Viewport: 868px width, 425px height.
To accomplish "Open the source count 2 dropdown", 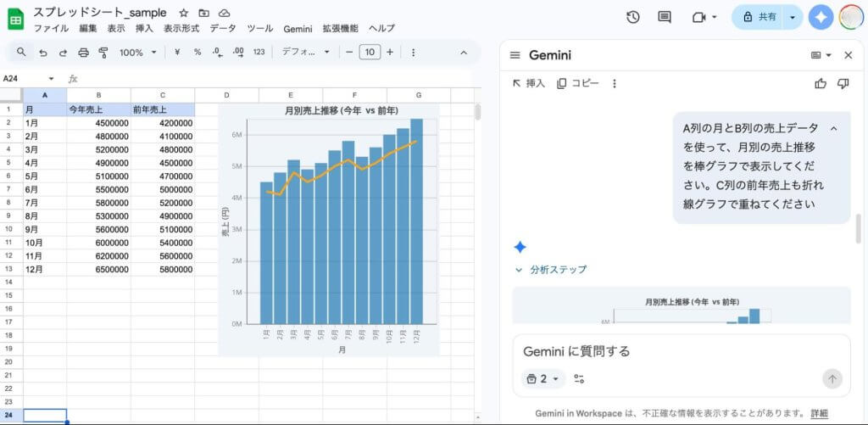I will click(543, 379).
